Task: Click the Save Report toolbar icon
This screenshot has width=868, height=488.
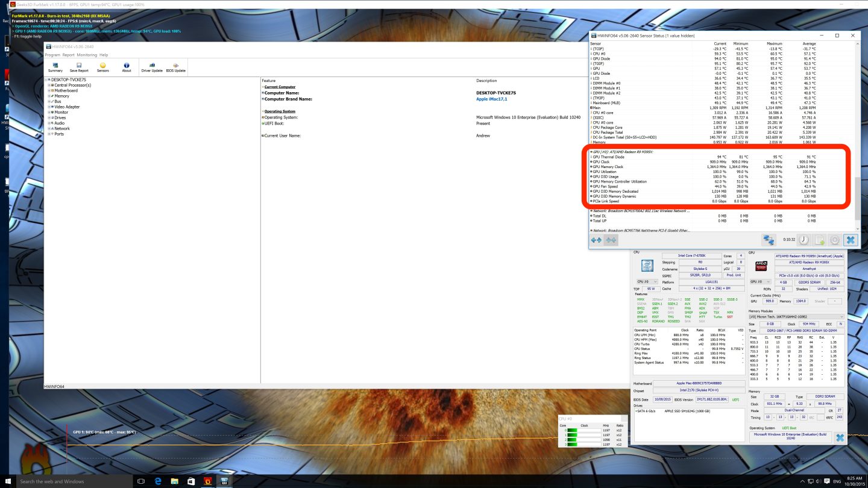Action: tap(79, 66)
